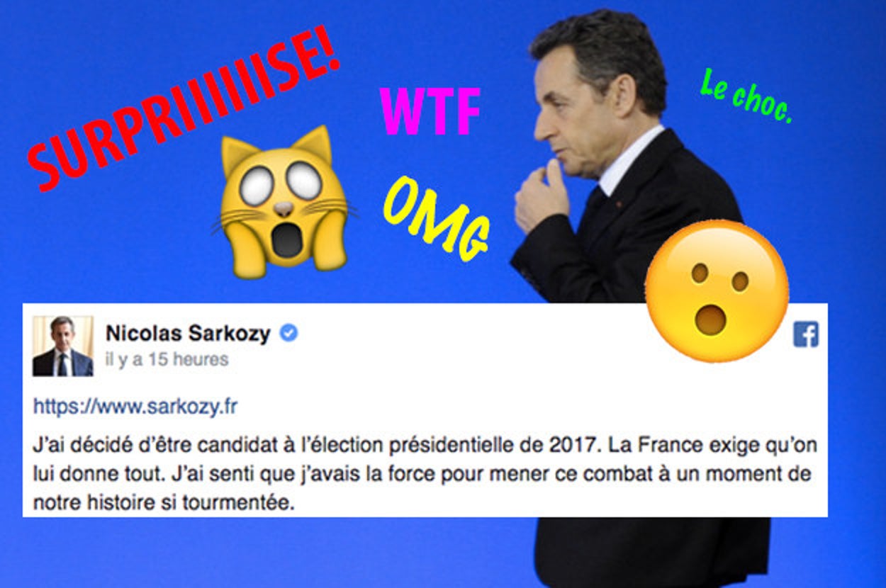886x588 pixels.
Task: Click the Facebook logo icon
Action: click(805, 334)
